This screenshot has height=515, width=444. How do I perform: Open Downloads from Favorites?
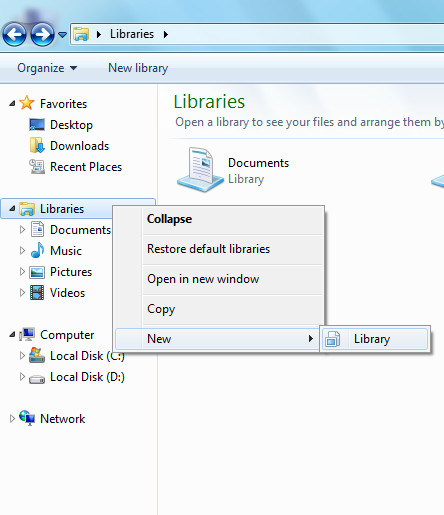tap(79, 146)
